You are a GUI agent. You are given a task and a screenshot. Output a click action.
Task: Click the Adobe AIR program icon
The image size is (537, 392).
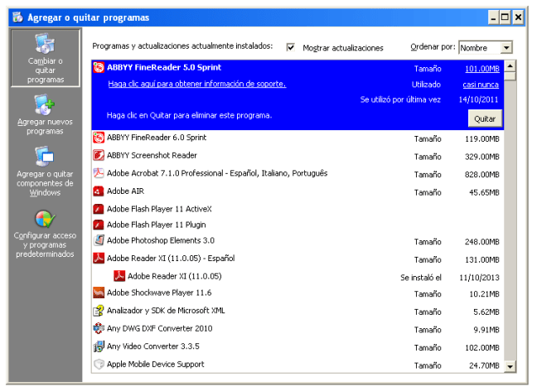pos(99,191)
